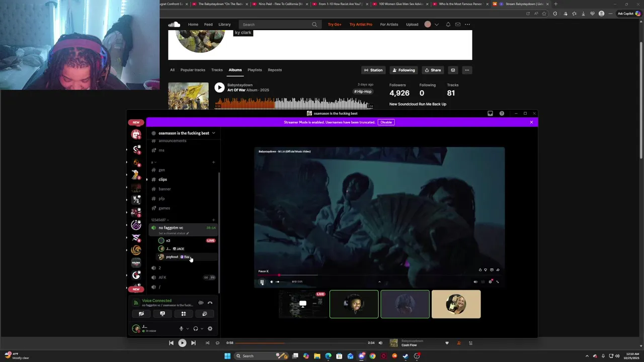Expand the SoundCloud profile avatar menu

(436, 24)
